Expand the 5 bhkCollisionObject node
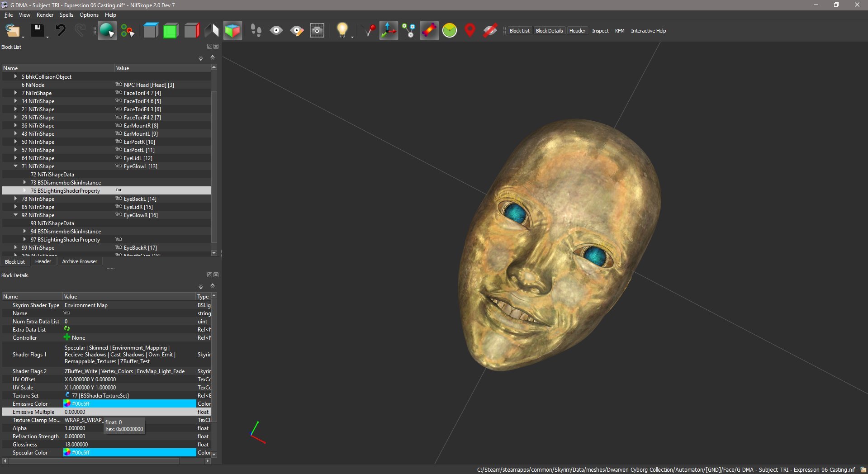Image resolution: width=868 pixels, height=474 pixels. (x=15, y=76)
